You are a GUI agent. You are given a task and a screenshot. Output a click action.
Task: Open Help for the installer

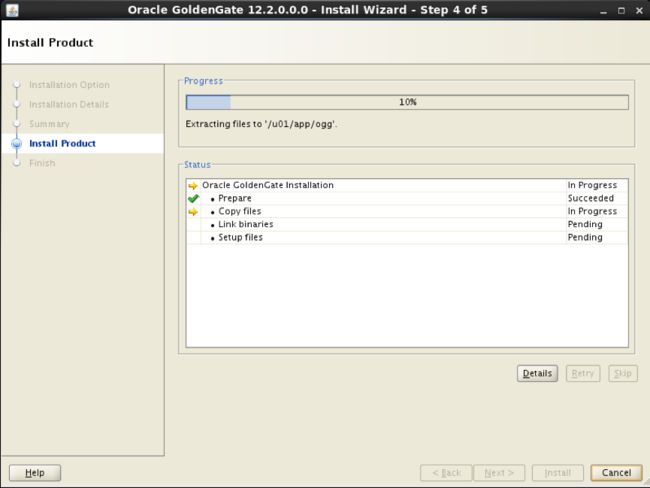tap(35, 473)
